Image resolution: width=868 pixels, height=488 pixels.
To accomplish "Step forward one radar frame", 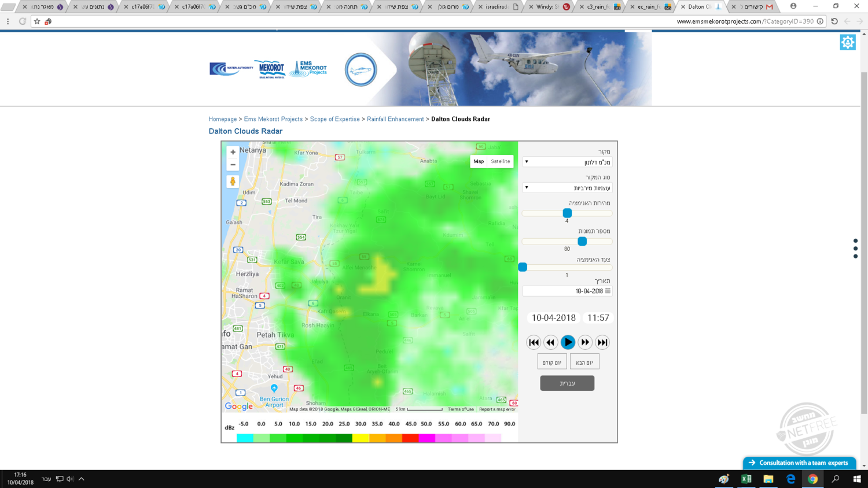I will pyautogui.click(x=585, y=342).
